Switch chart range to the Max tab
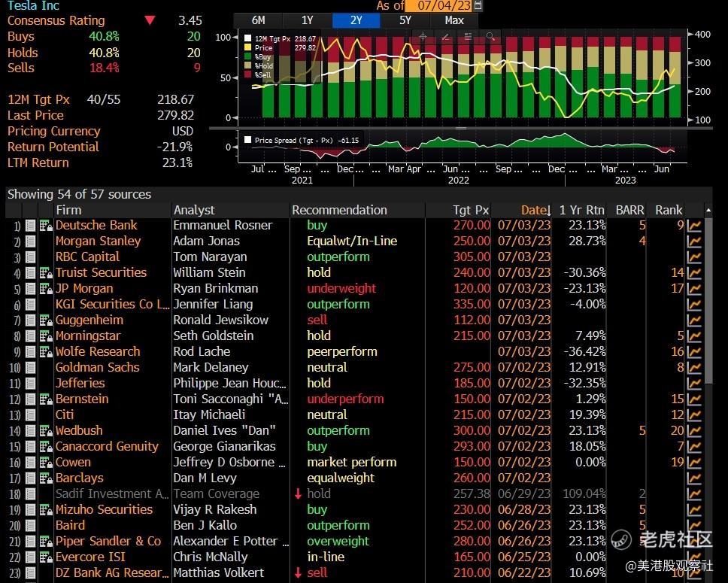Viewport: 728px width, 583px height. coord(454,20)
